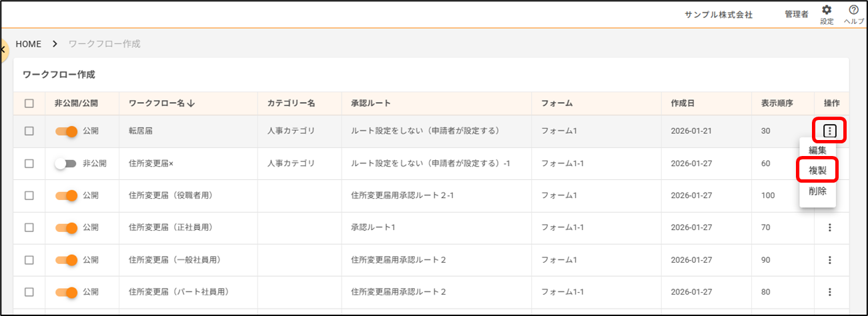This screenshot has height=316, width=868.
Task: Toggle 転居届 publish switch off
Action: (x=67, y=131)
